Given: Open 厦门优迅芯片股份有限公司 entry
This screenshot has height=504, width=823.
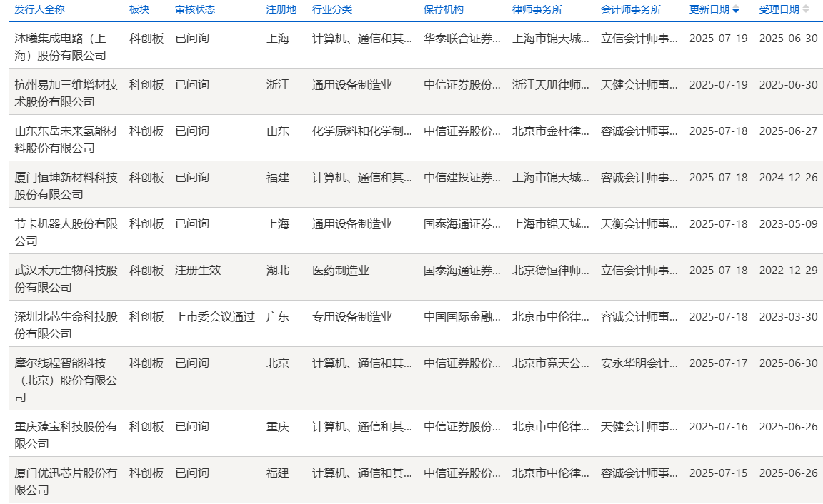Looking at the screenshot, I should click(66, 481).
